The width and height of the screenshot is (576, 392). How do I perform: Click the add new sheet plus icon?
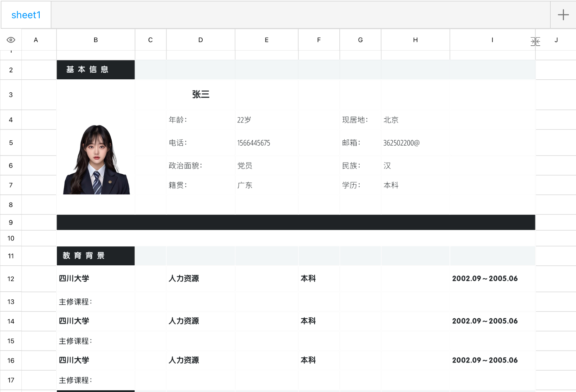click(x=563, y=15)
